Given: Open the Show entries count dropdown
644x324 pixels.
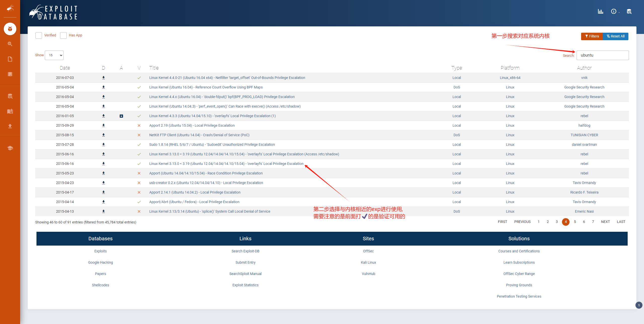Looking at the screenshot, I should tap(54, 55).
